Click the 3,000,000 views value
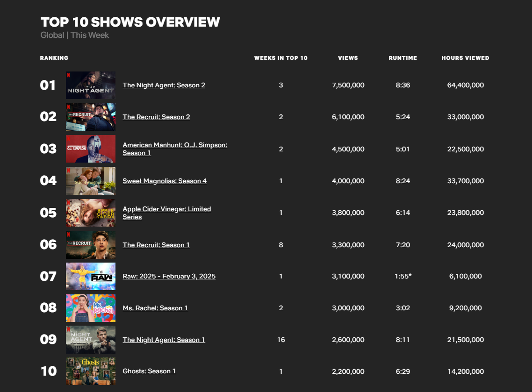Screen dimensions: 532x392 [348, 308]
